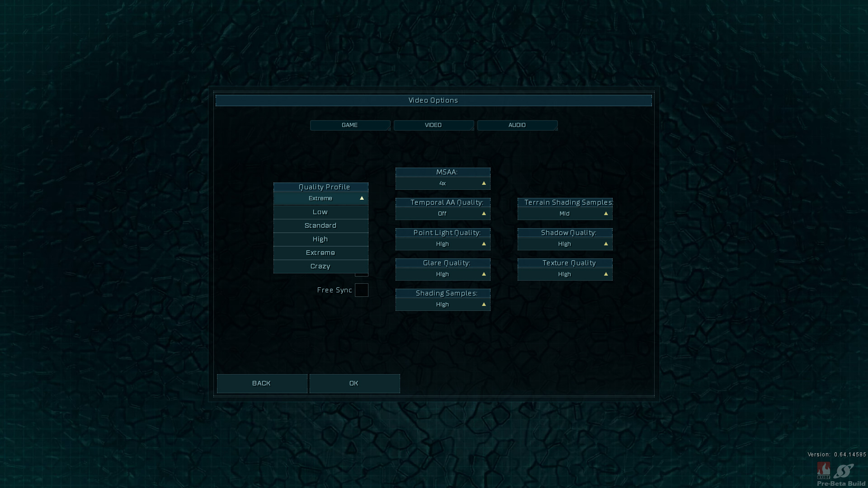Toggle the partially hidden checkbox above Free Sync
The image size is (868, 488).
(361, 275)
